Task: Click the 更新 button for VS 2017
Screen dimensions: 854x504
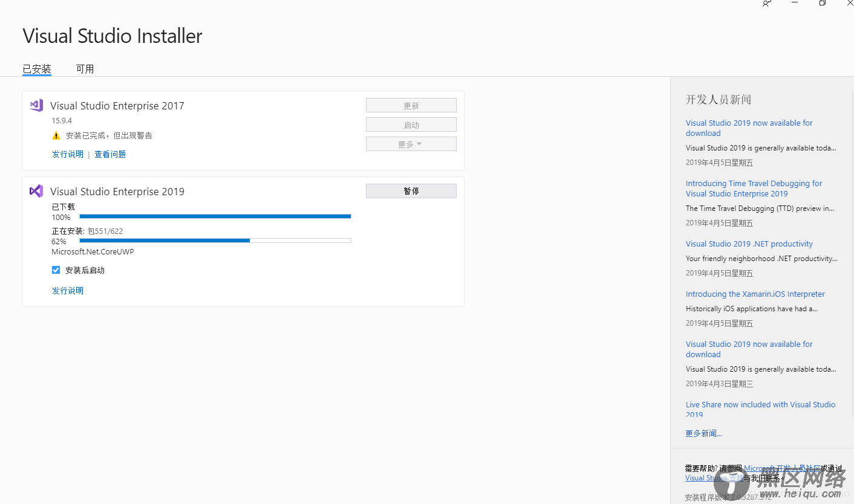Action: click(x=411, y=106)
